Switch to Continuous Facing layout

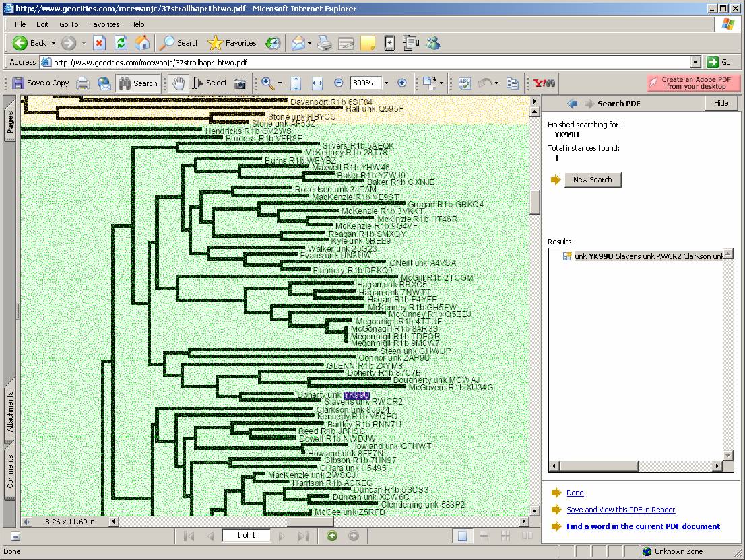click(x=505, y=536)
